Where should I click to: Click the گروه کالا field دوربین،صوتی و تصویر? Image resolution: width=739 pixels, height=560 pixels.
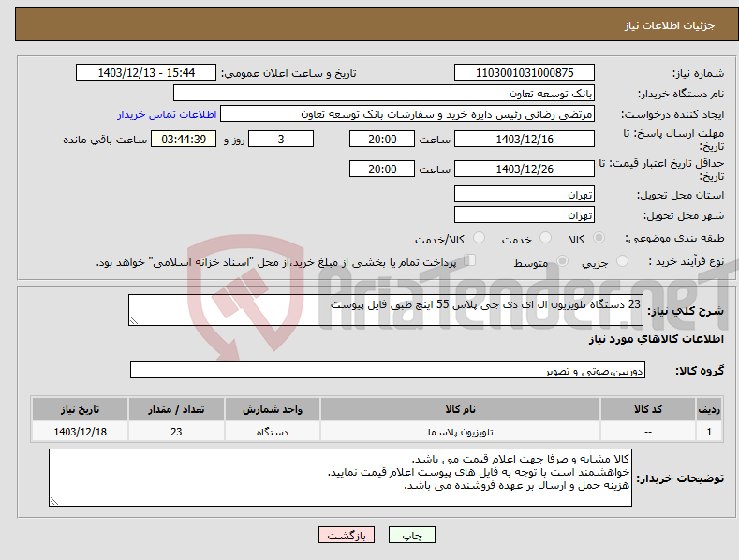tap(388, 371)
